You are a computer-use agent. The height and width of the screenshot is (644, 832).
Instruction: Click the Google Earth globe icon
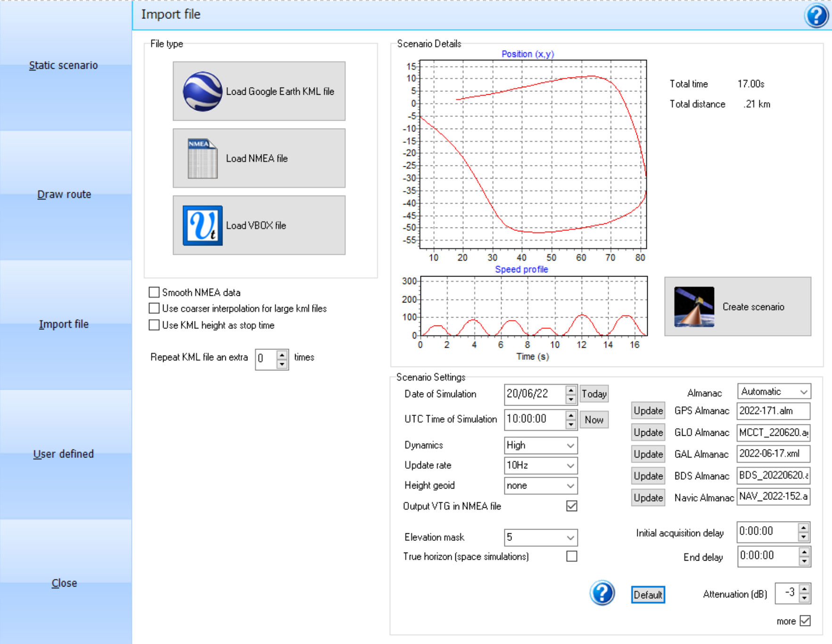[202, 91]
